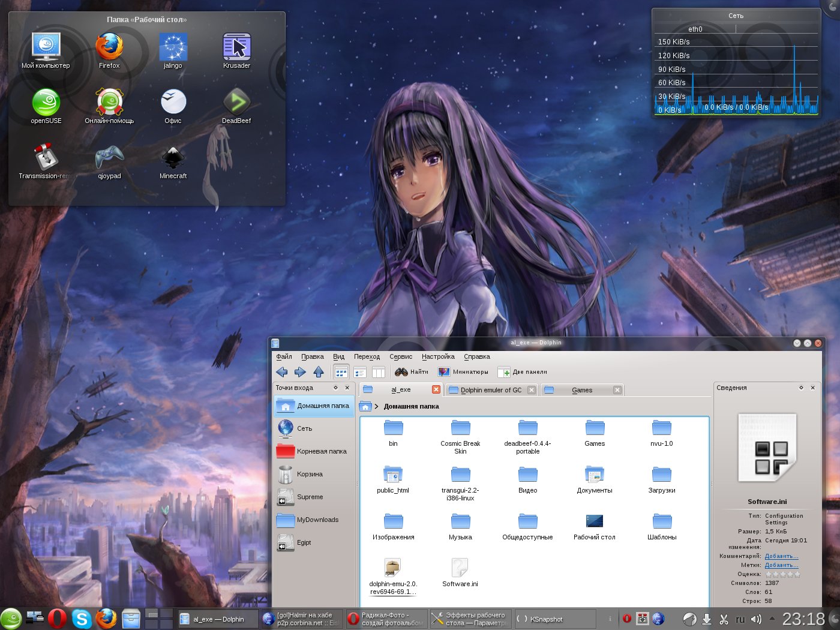
Task: Select the Рабочий стол folder
Action: point(595,527)
